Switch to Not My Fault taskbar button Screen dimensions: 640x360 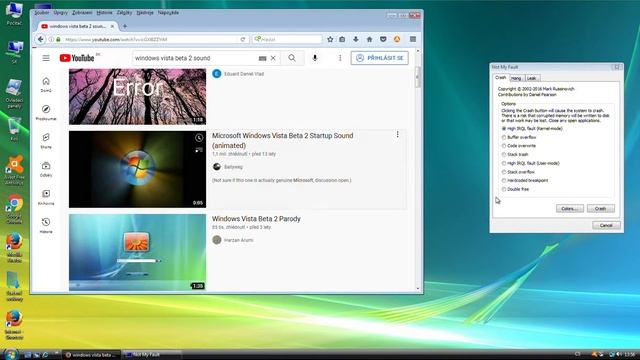pyautogui.click(x=152, y=355)
